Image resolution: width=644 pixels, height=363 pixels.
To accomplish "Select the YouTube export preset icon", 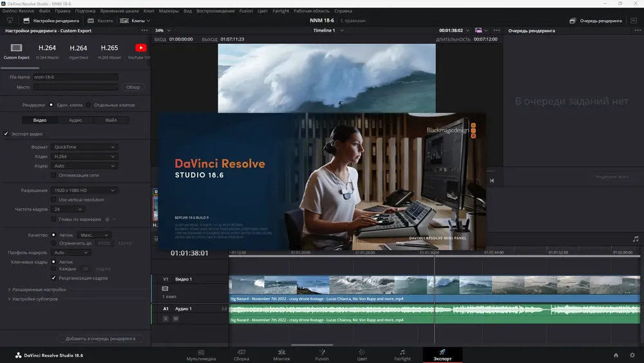I will click(140, 48).
